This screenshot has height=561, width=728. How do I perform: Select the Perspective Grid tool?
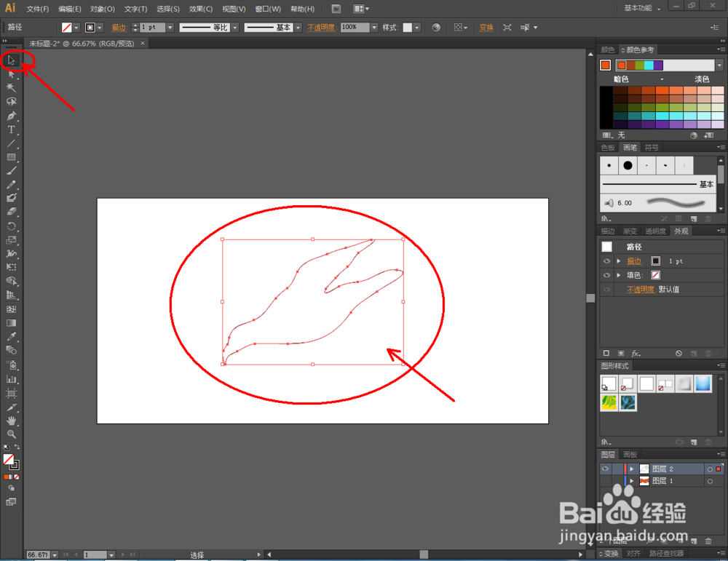[x=11, y=295]
